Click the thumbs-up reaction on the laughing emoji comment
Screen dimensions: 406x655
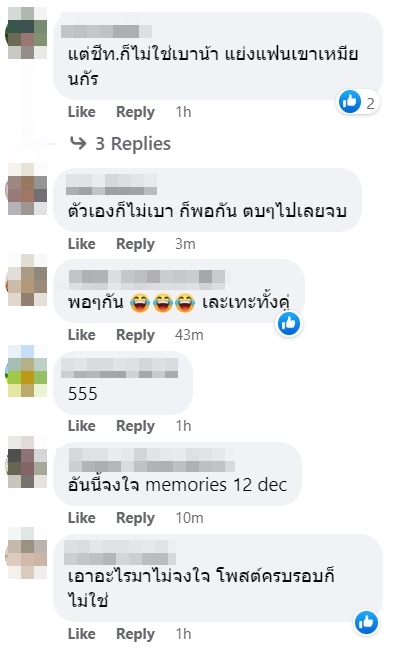pyautogui.click(x=289, y=324)
